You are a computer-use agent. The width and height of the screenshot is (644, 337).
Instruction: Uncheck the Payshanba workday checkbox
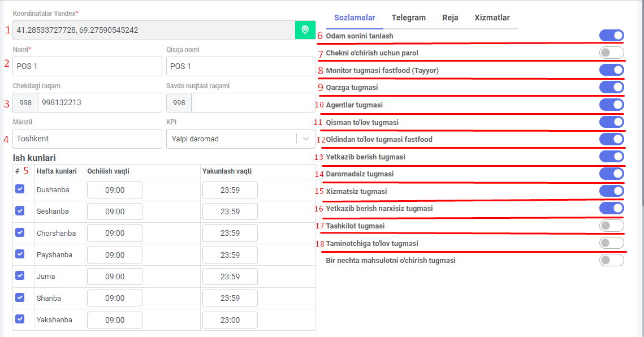(x=20, y=254)
